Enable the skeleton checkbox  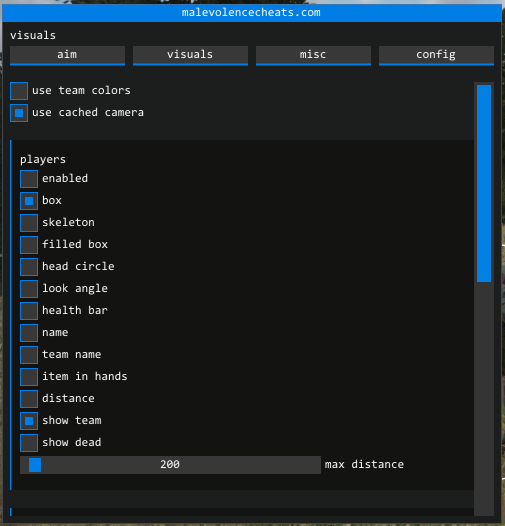(x=29, y=223)
